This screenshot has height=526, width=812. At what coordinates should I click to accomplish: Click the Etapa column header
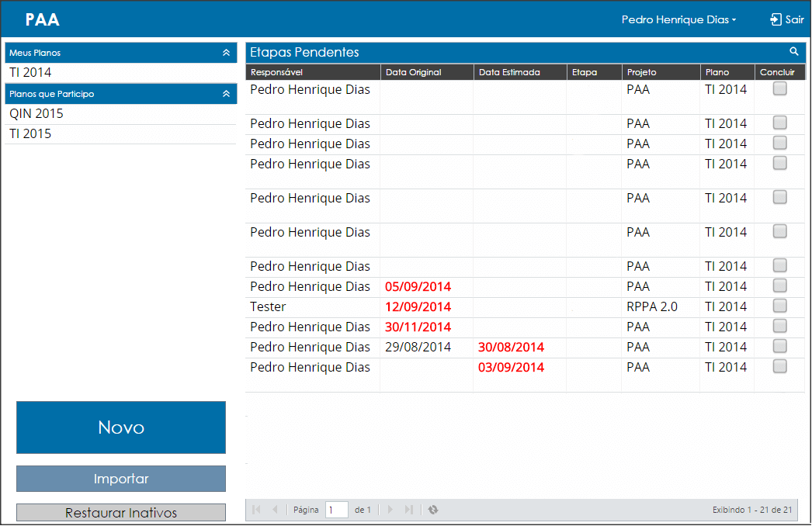tap(595, 72)
